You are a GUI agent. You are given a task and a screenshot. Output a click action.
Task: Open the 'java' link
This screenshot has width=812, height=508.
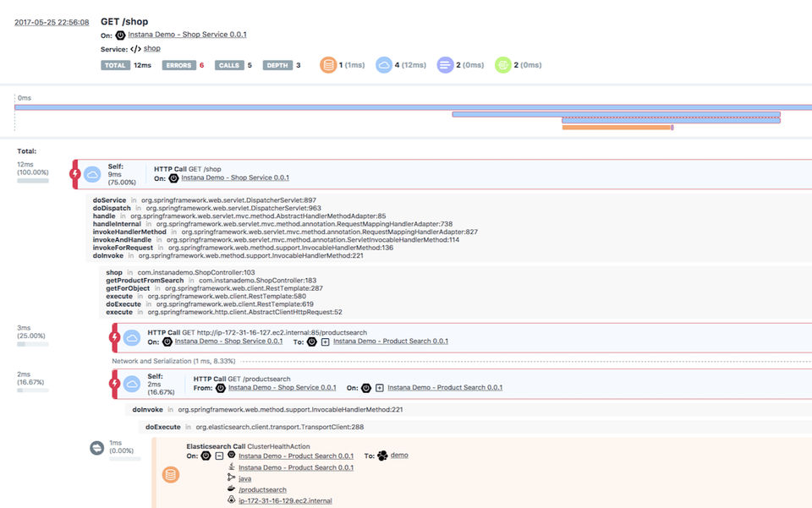coord(244,478)
